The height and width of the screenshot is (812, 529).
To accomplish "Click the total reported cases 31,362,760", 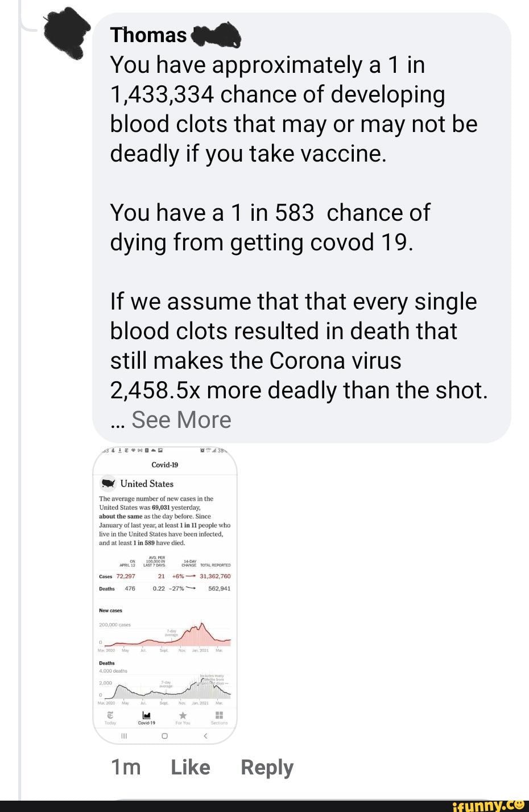I will tap(215, 576).
